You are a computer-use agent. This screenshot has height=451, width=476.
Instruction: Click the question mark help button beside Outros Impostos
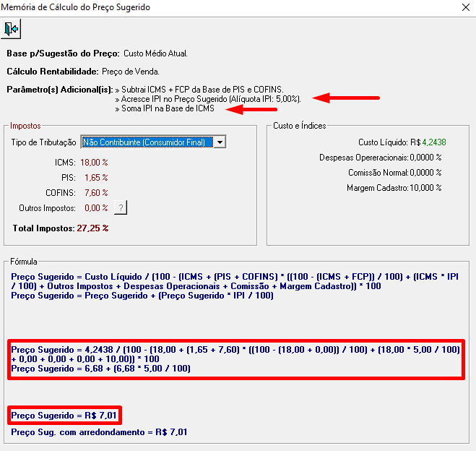click(121, 207)
